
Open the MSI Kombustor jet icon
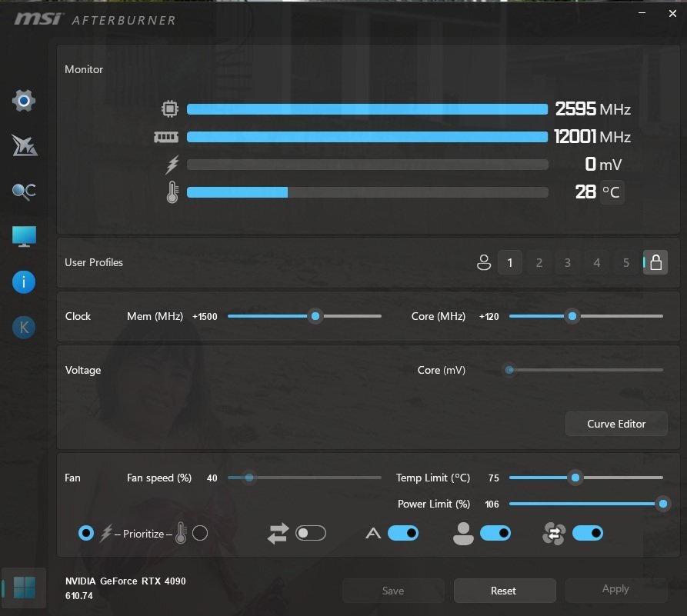click(x=24, y=146)
